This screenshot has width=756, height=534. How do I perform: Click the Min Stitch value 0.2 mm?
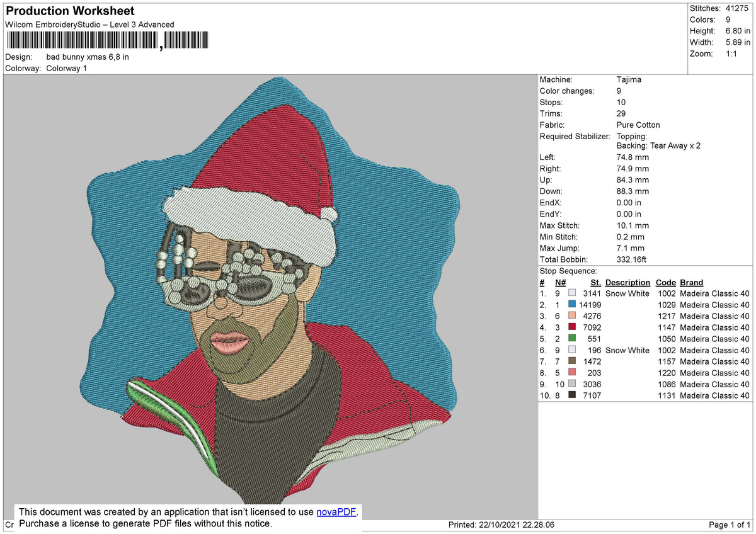[x=630, y=237]
